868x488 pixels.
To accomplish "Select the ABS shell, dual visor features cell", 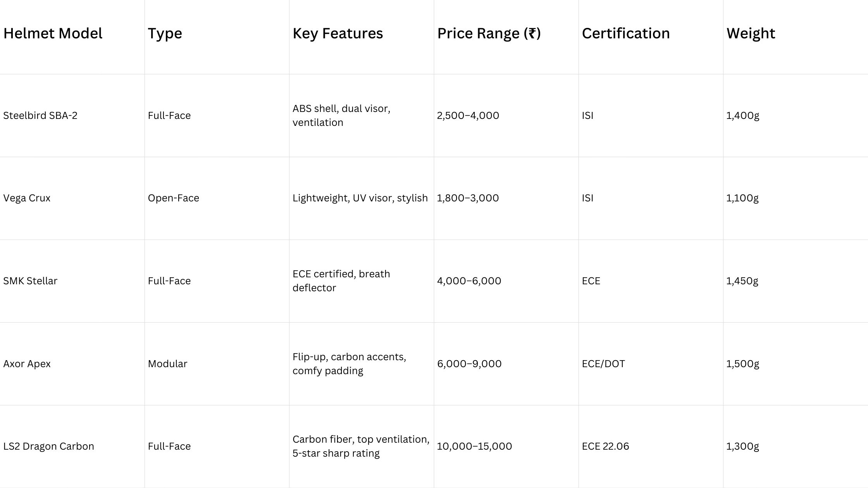I will pyautogui.click(x=341, y=115).
